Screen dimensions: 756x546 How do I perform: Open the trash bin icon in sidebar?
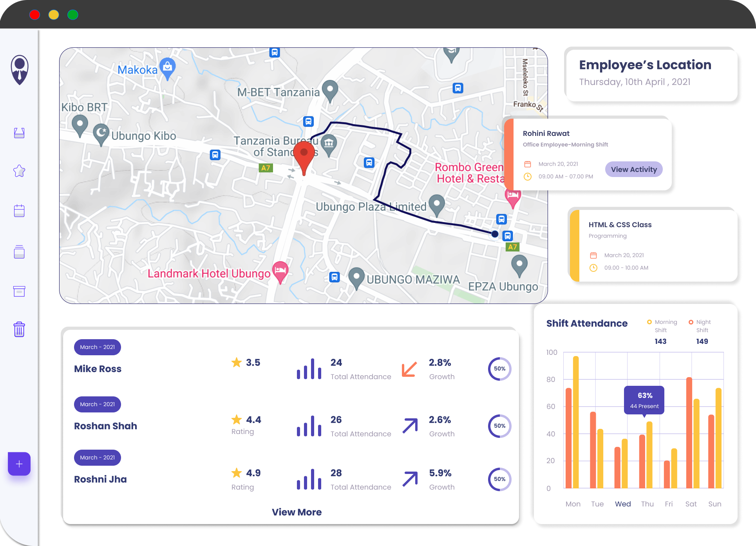tap(19, 329)
